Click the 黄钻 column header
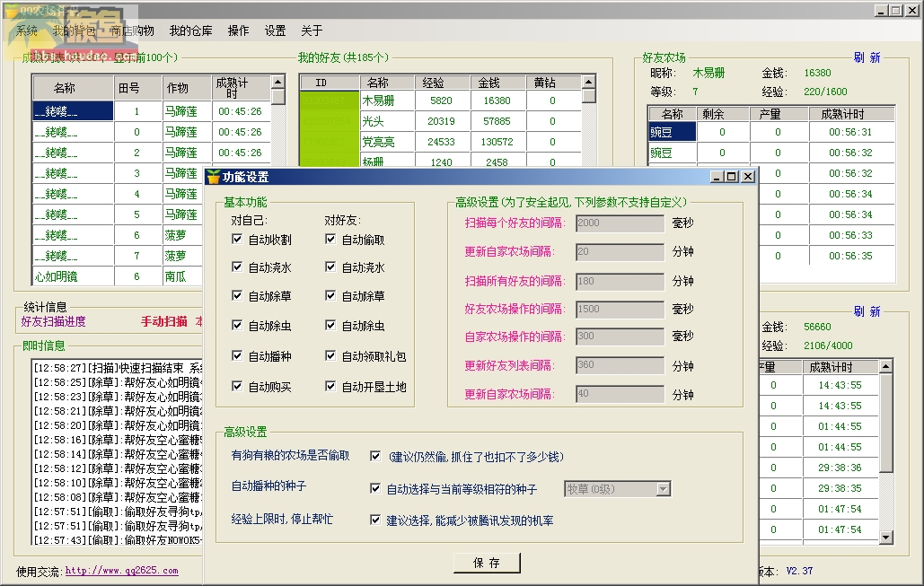The image size is (924, 586). coord(554,83)
